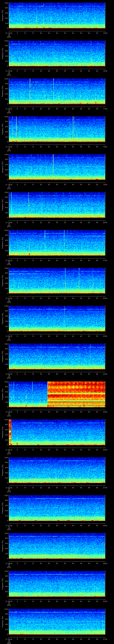Click the 24:00 end time label
The width and height of the screenshot is (114, 644).
tap(105, 374)
